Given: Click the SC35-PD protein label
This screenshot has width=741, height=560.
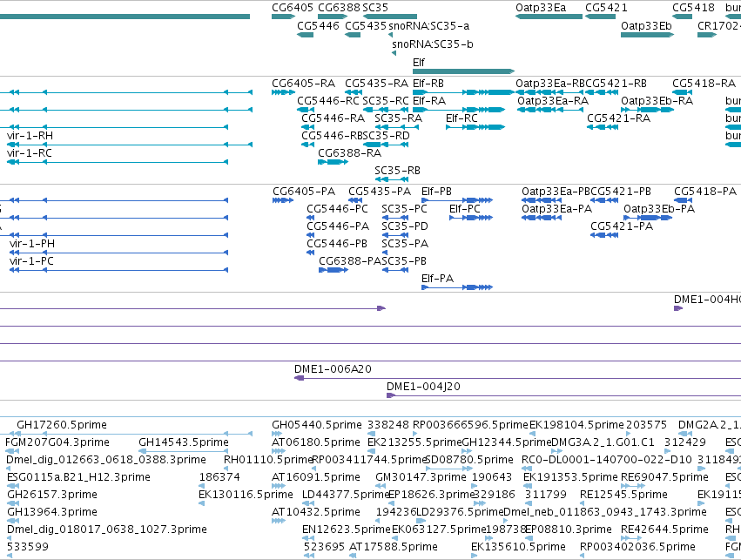Looking at the screenshot, I should pos(405,226).
